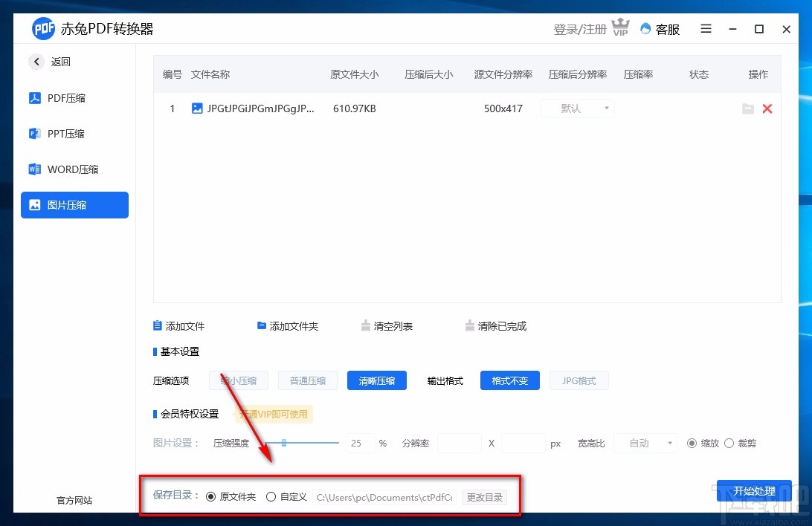Remove JPGtJPGiJPGm file with red X

[x=767, y=108]
